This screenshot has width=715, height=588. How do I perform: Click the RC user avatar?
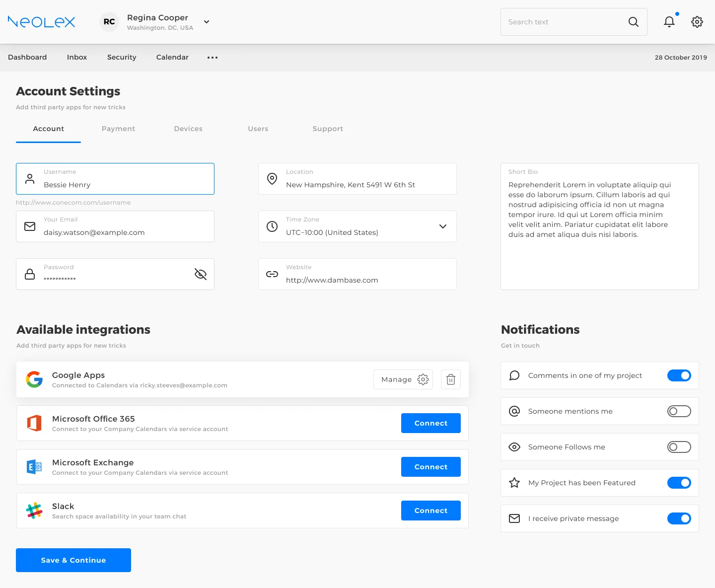point(109,22)
